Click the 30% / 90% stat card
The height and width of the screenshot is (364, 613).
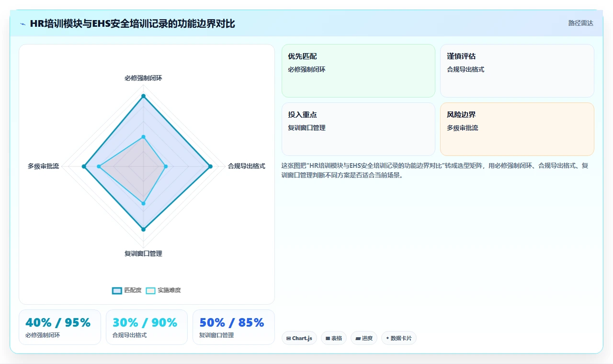pos(147,327)
